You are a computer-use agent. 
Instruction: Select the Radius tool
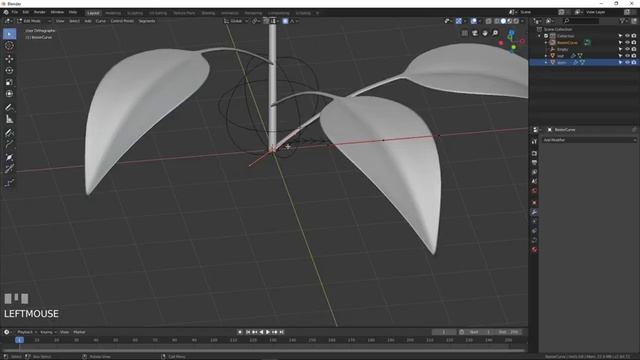9,158
